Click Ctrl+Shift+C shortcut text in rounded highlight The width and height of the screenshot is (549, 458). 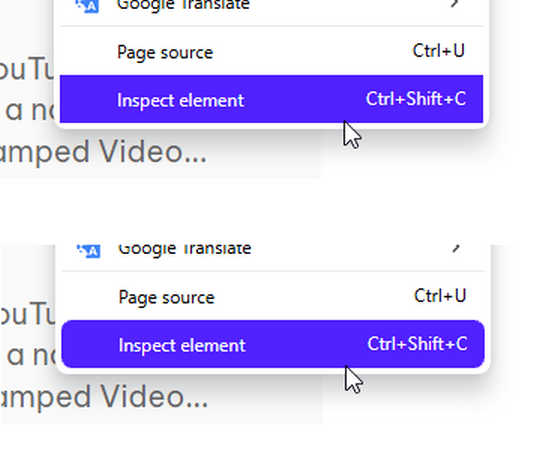coord(417,344)
